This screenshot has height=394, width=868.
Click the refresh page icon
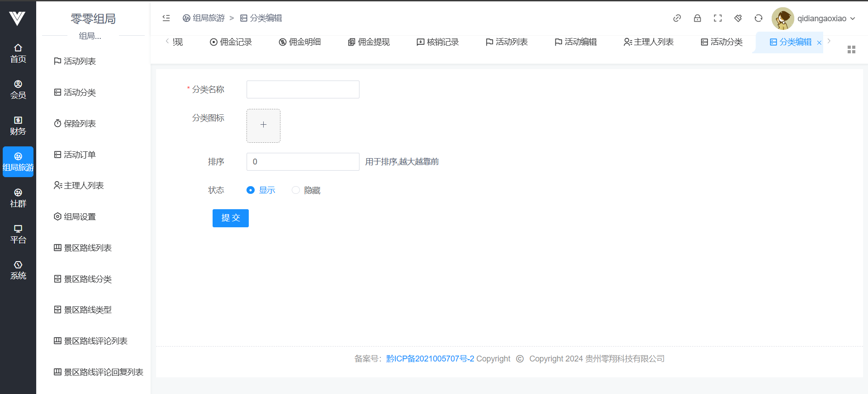tap(758, 18)
